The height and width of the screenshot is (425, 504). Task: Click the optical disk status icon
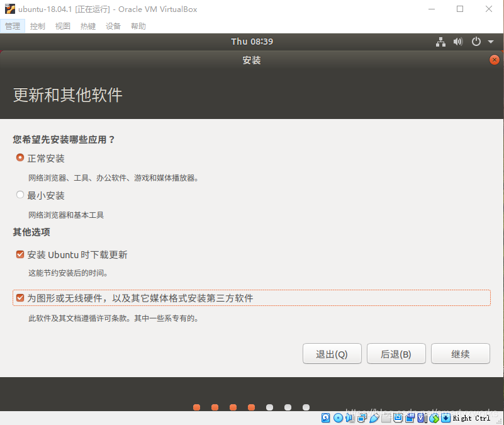(x=338, y=417)
